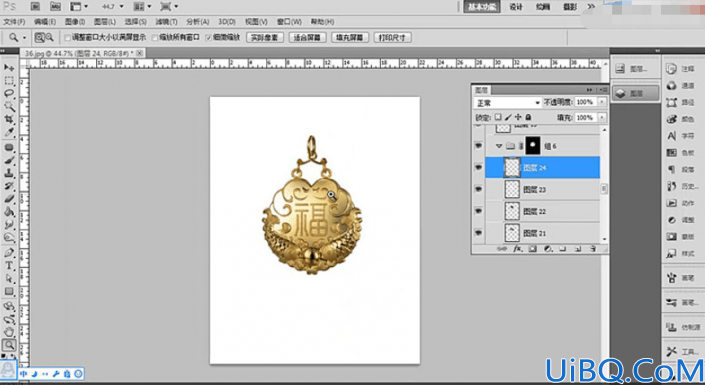Open the 图像(I) menu

tap(75, 22)
